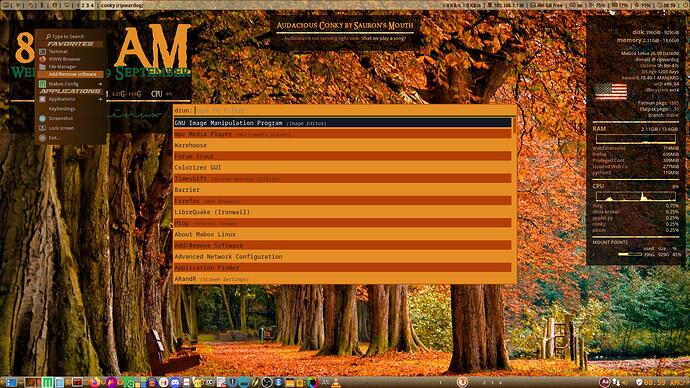Open Advanced Network Configuration entry
The image size is (690, 388).
point(343,256)
